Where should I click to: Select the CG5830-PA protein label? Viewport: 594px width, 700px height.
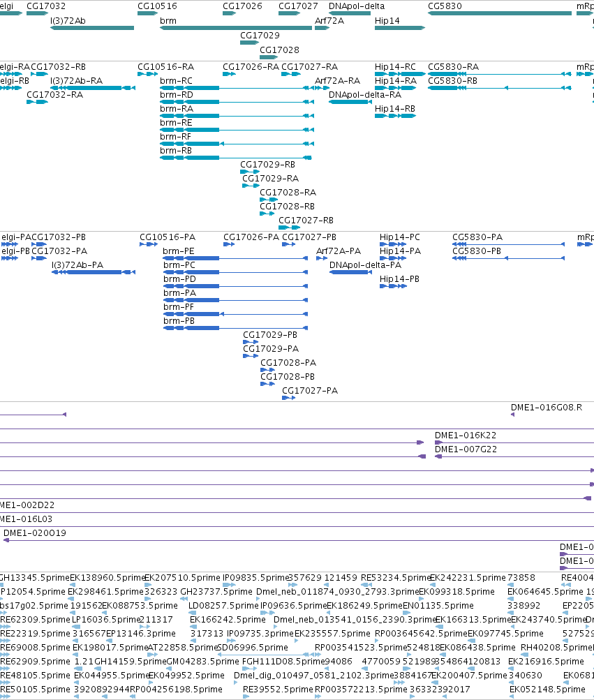[477, 237]
